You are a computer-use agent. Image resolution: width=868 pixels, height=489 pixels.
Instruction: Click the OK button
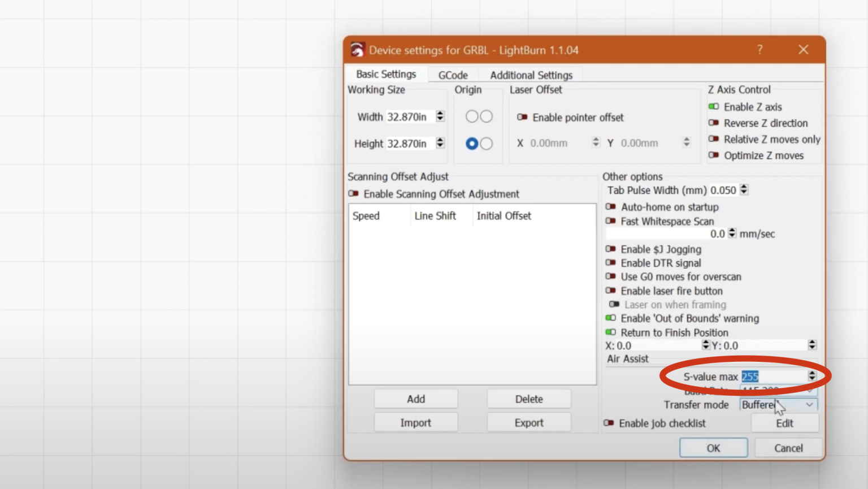tap(713, 448)
